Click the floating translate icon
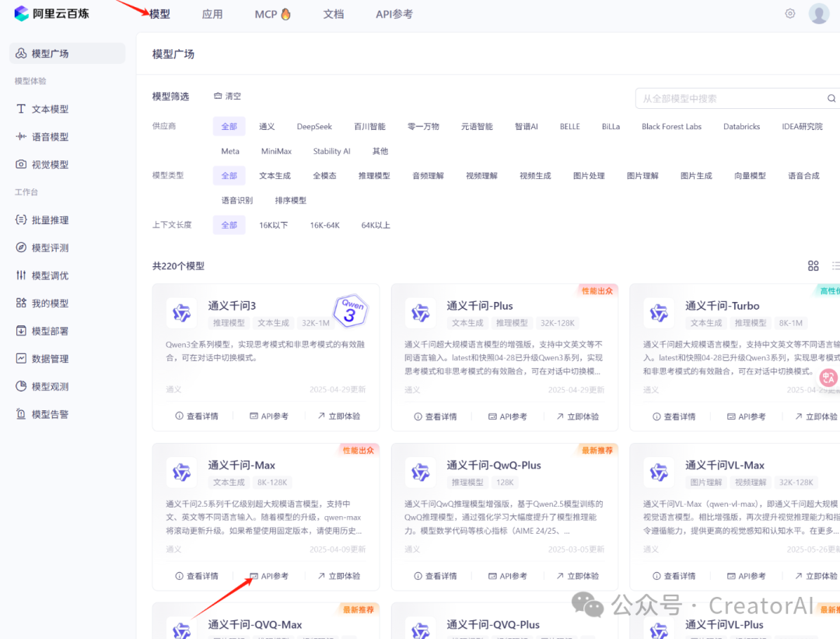 (828, 377)
